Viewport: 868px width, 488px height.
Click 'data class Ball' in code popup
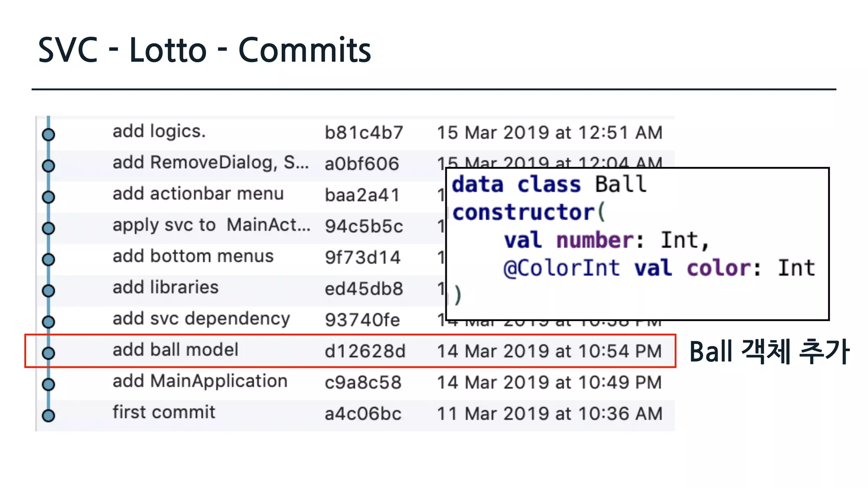(x=549, y=185)
